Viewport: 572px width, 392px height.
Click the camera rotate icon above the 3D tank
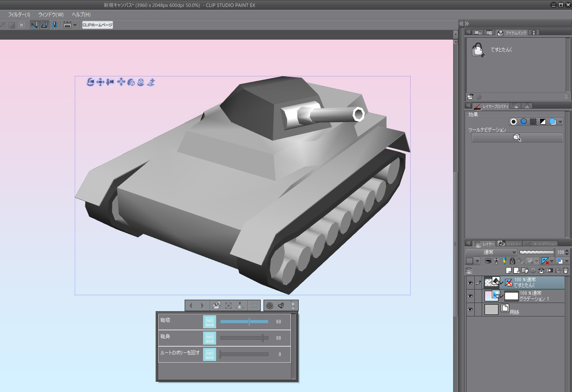(91, 82)
